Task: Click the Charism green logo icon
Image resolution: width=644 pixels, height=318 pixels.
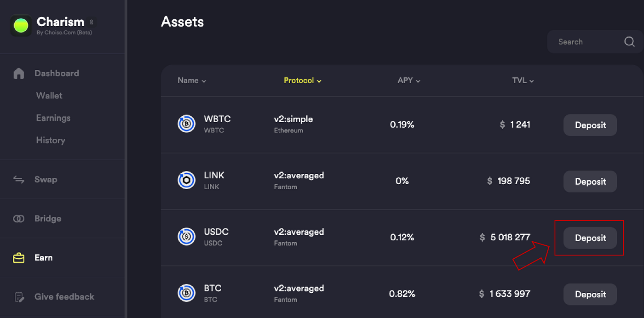Action: pyautogui.click(x=21, y=26)
